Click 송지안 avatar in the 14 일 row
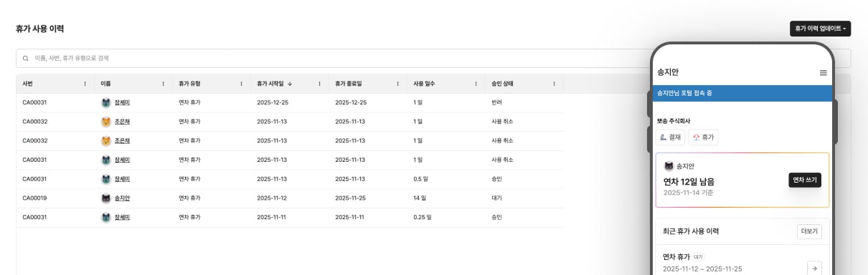 click(106, 198)
